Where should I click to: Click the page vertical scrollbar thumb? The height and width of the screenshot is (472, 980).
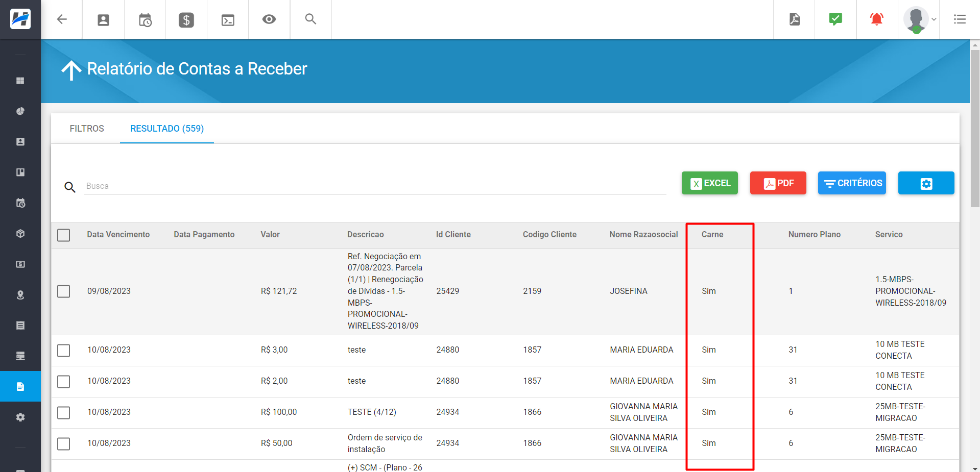click(x=975, y=128)
